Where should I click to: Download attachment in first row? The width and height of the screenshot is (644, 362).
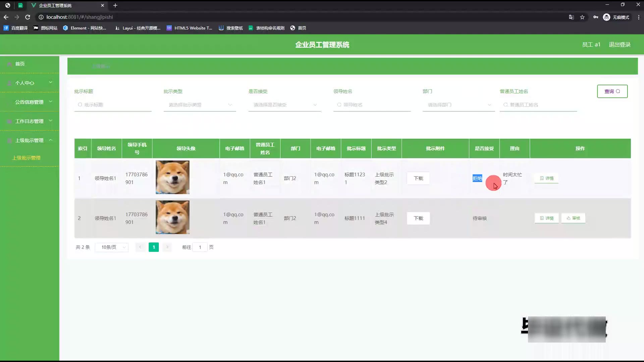pyautogui.click(x=418, y=178)
